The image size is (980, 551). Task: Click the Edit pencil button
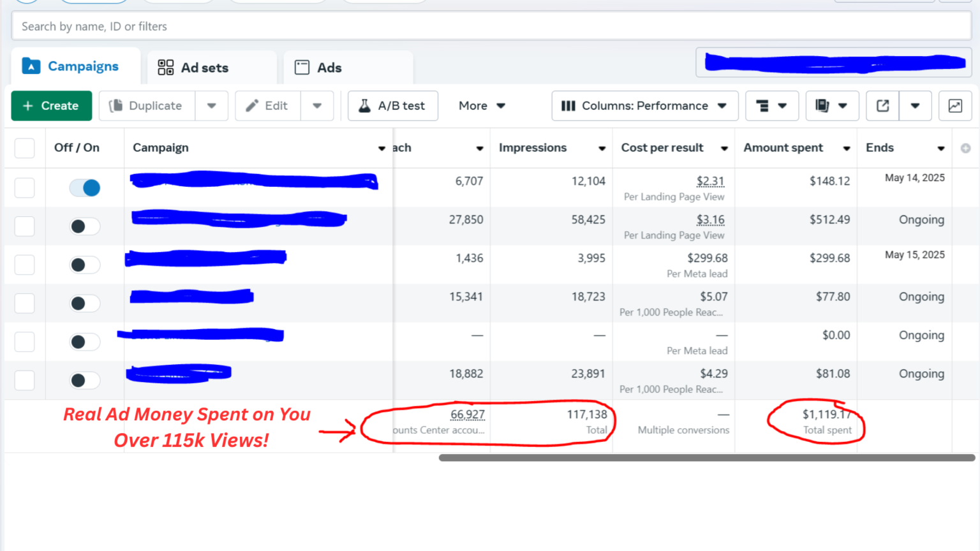point(267,106)
